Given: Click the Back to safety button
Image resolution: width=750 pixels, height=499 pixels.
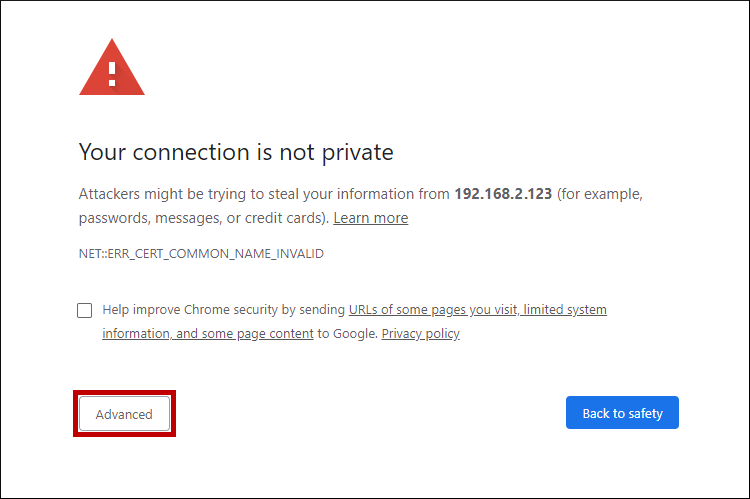Looking at the screenshot, I should 622,413.
